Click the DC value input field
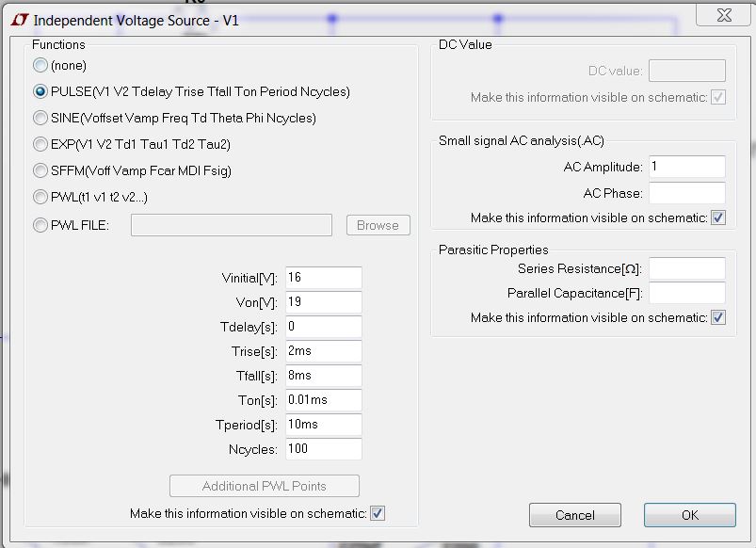This screenshot has width=756, height=548. pyautogui.click(x=687, y=71)
